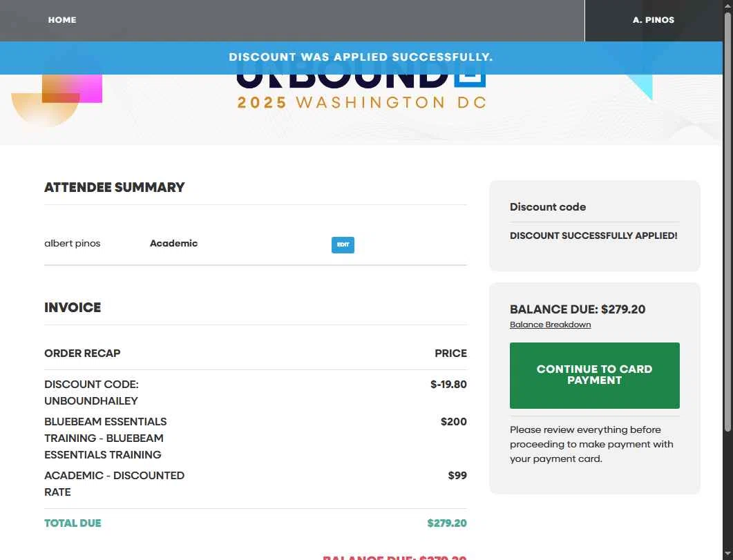The image size is (733, 560).
Task: Click the 'Please review everything' payment note
Action: [x=591, y=444]
